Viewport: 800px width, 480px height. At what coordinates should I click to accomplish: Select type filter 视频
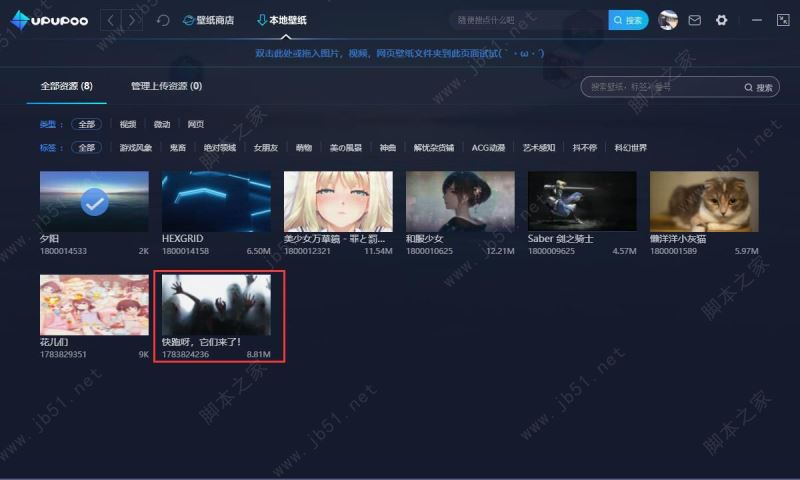(x=128, y=124)
